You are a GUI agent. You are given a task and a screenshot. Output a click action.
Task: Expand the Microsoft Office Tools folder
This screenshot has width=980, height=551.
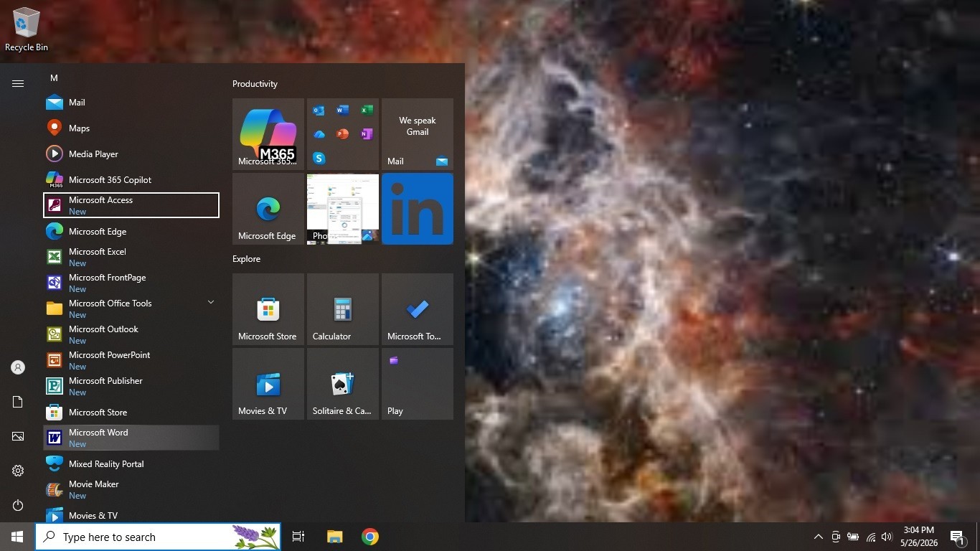(131, 309)
